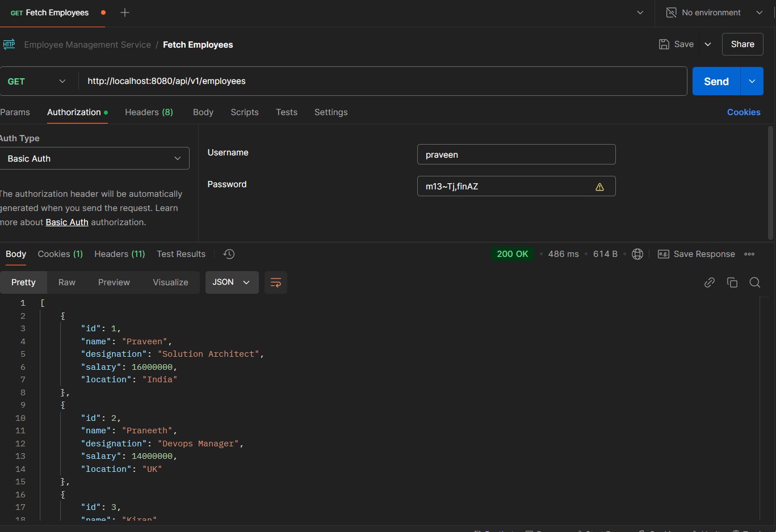This screenshot has width=776, height=532.
Task: Click the "Praneeth" name value
Action: (147, 430)
